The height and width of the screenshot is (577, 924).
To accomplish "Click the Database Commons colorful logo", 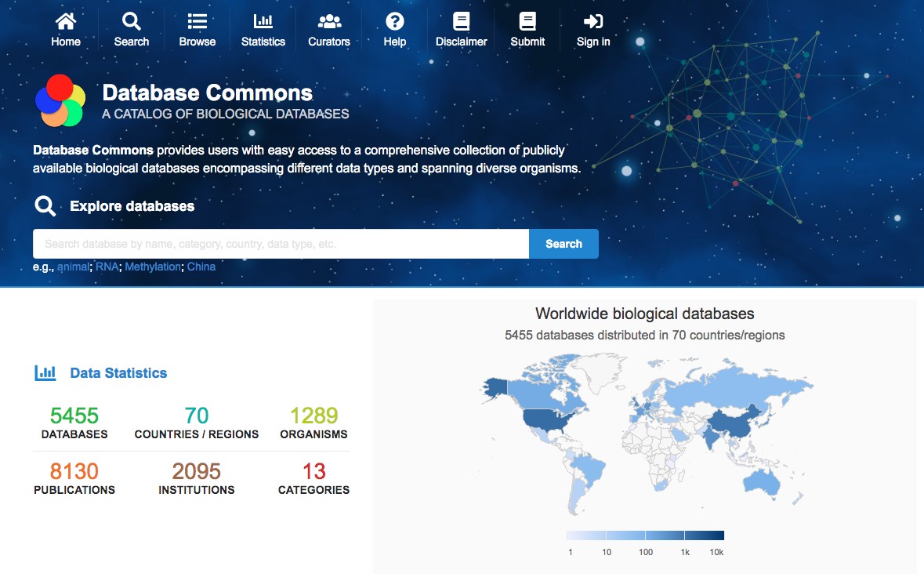I will pos(60,101).
